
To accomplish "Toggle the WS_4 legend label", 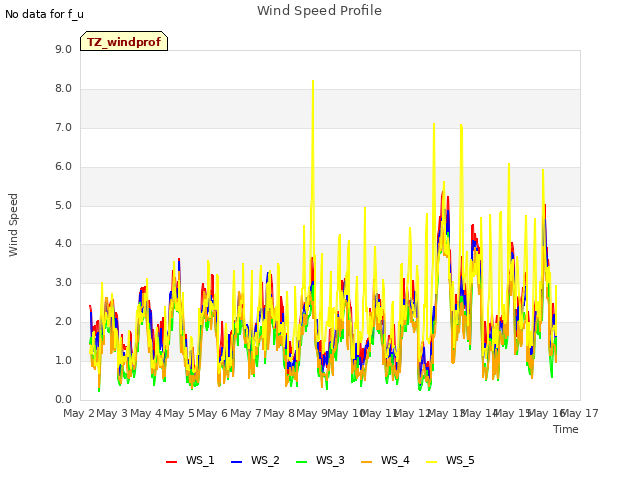I will click(395, 460).
